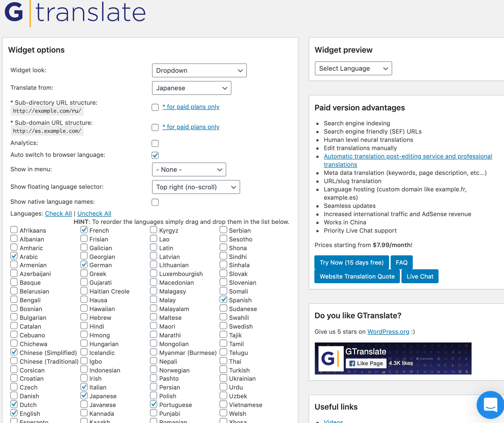Click the 4.3K likes count
Screen dimensions: 504x423
(x=401, y=363)
